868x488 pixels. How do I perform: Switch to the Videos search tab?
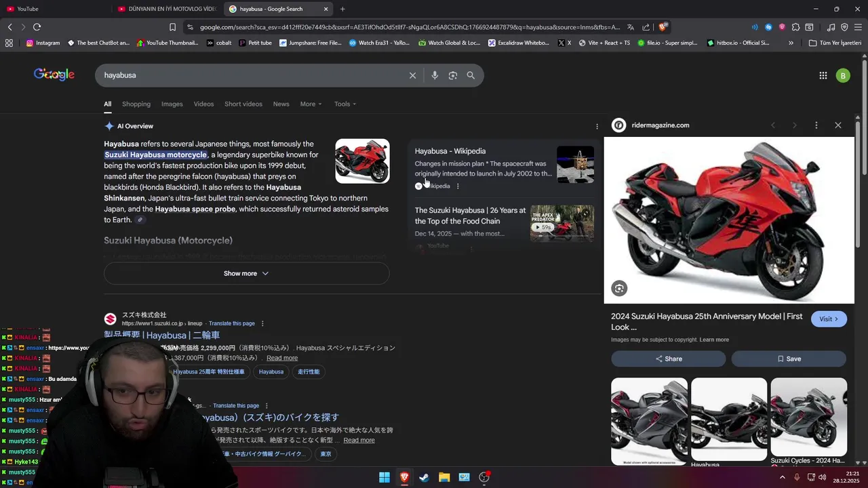pyautogui.click(x=203, y=104)
